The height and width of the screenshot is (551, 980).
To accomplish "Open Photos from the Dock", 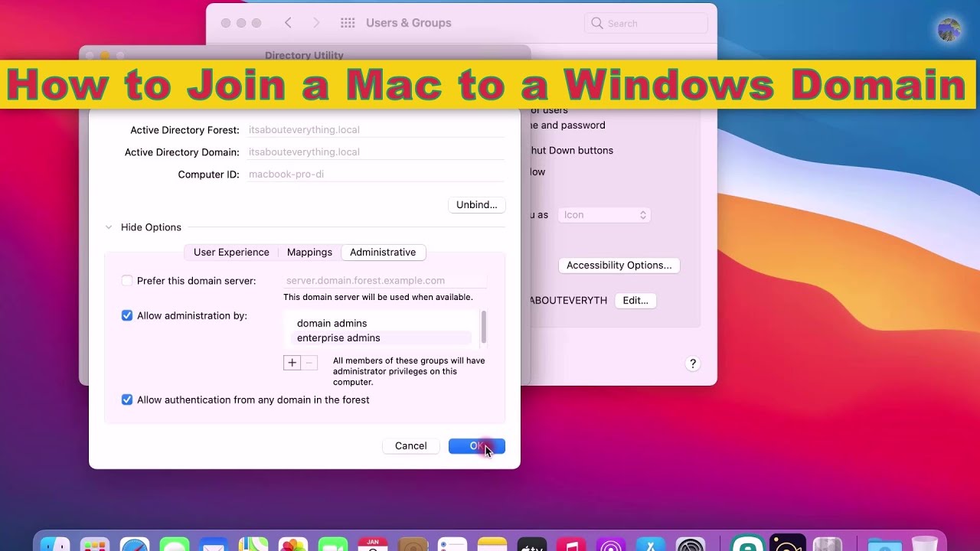I will click(x=293, y=545).
